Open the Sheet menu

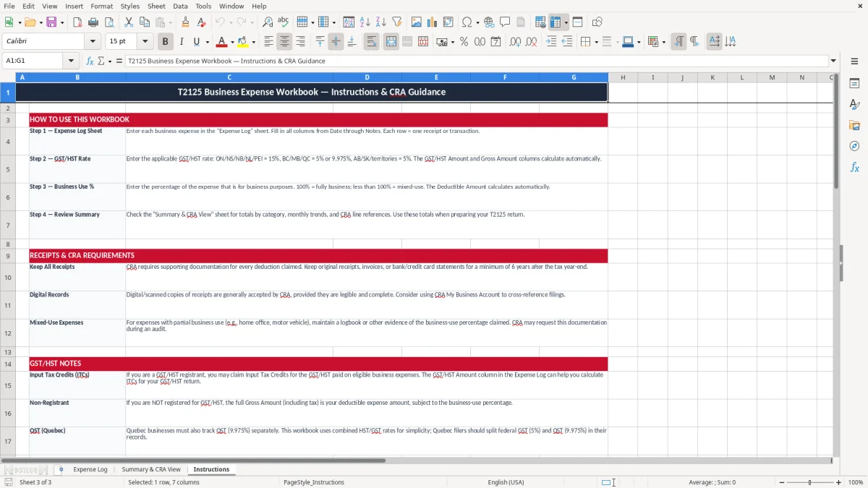(156, 6)
